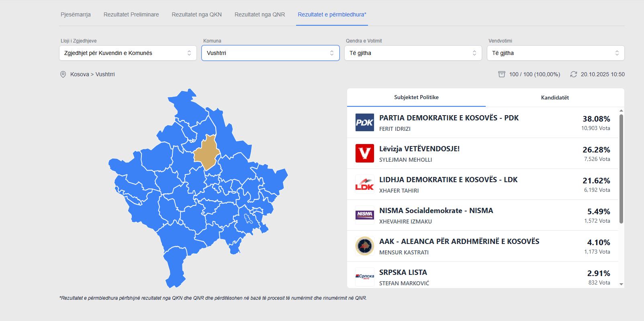Open the Rezultatet Preliminare tab
The image size is (644, 321).
click(x=131, y=14)
